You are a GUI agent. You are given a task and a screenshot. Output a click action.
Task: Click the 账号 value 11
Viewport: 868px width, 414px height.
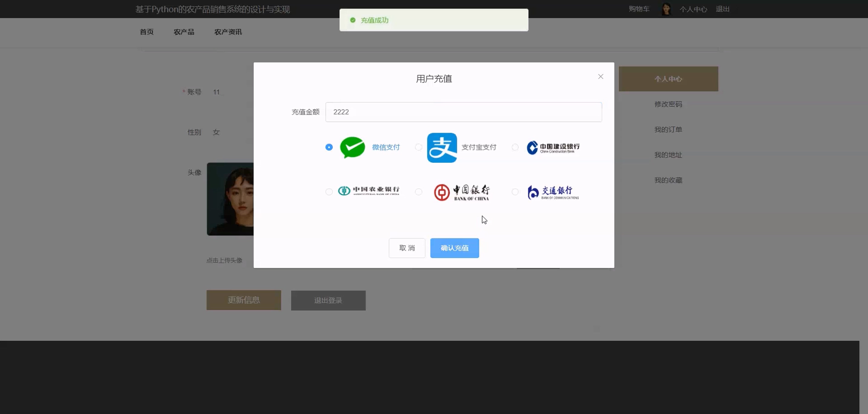tap(216, 92)
